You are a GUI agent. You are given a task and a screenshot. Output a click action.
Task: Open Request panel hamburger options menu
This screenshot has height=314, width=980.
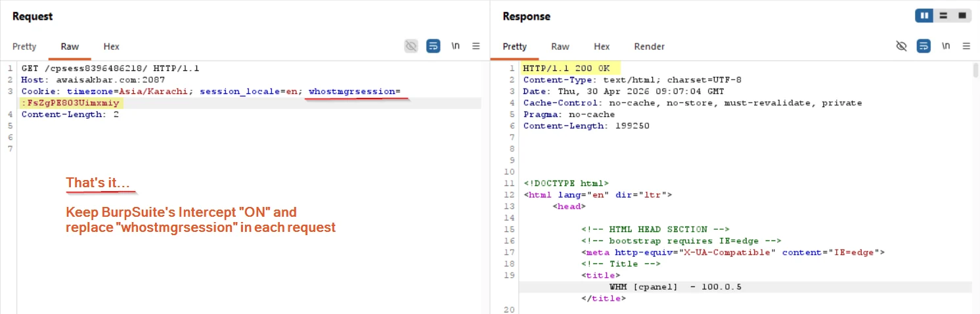pos(476,46)
